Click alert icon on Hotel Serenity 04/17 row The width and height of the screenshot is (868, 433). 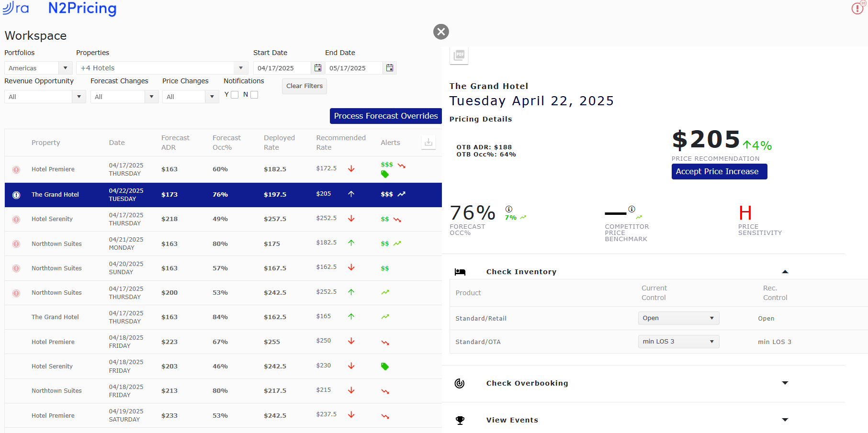(x=16, y=219)
